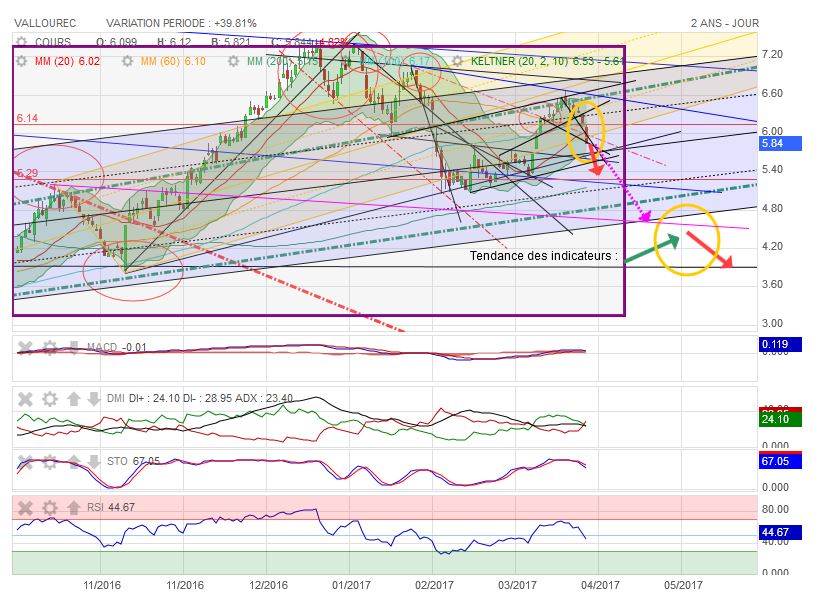The width and height of the screenshot is (815, 602).
Task: Click the 02/2017 date axis label
Action: coord(434,585)
